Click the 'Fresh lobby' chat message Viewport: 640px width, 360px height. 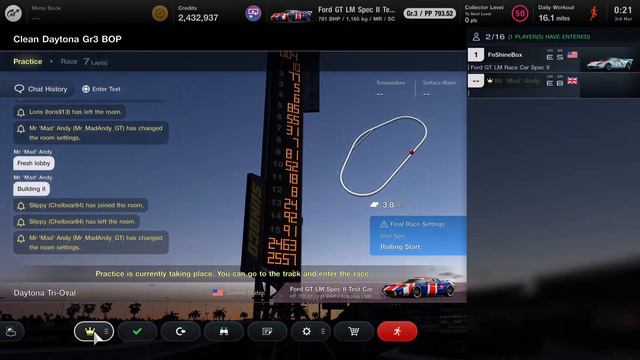34,163
